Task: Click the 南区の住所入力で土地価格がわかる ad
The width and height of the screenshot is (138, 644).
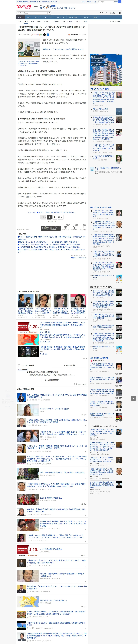Action: (53, 600)
